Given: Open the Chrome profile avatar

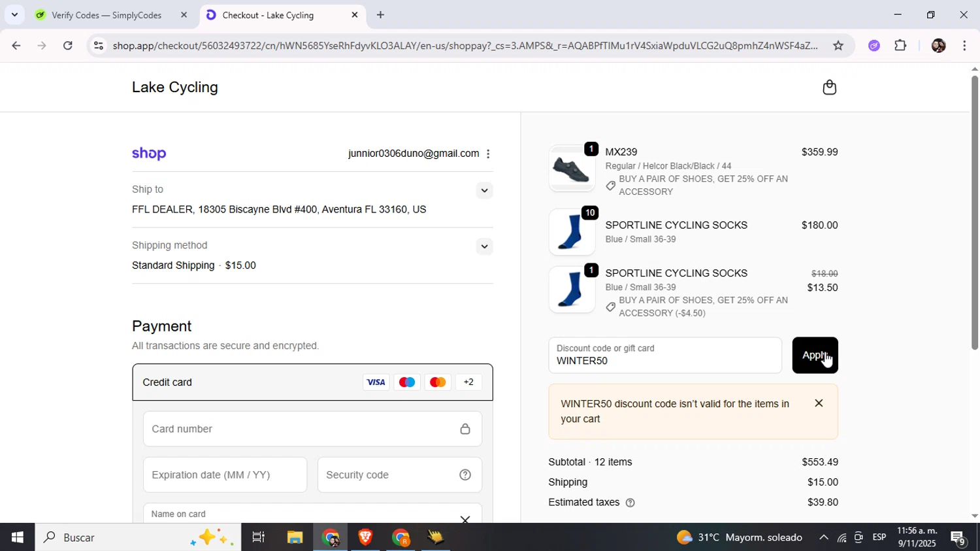Looking at the screenshot, I should tap(938, 46).
